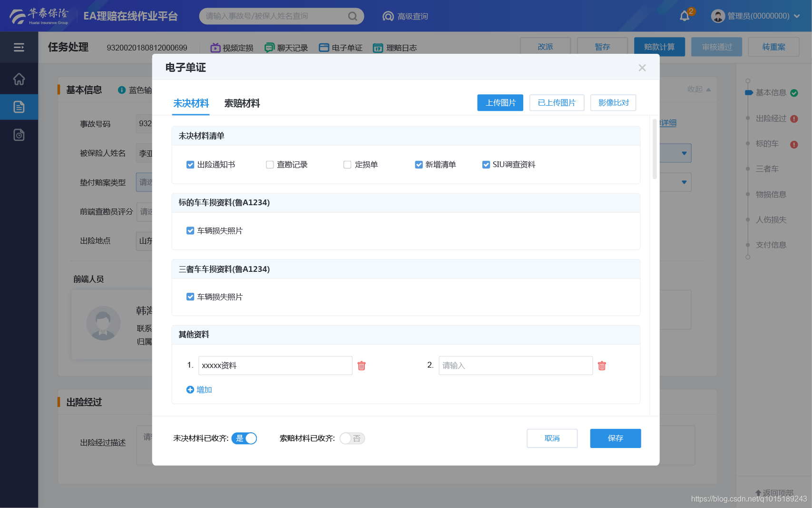
Task: Click 影像比对 button
Action: click(x=613, y=103)
